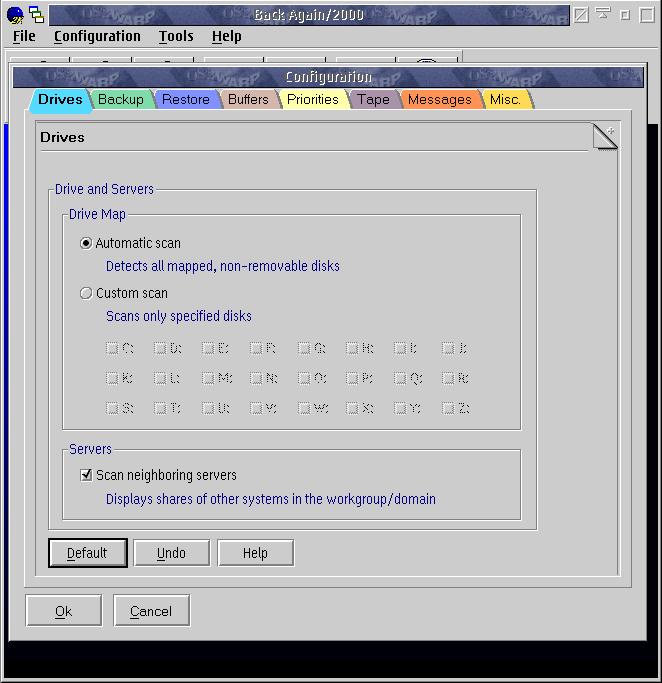Check the N: drive checkbox

256,378
